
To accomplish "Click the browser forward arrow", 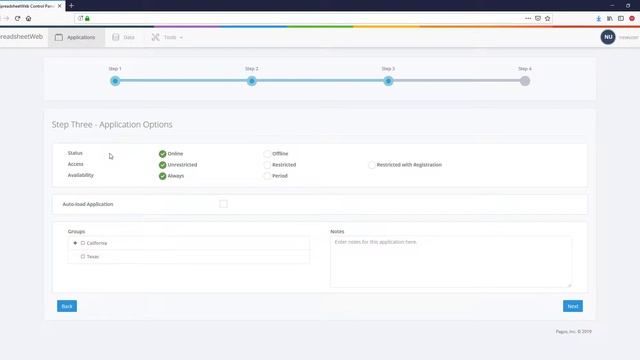I will [x=6, y=18].
